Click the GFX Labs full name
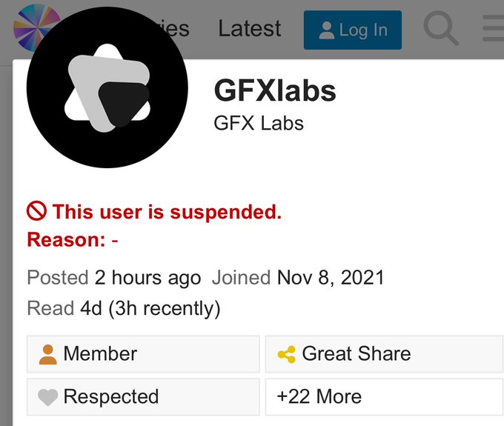The width and height of the screenshot is (504, 426). point(259,123)
